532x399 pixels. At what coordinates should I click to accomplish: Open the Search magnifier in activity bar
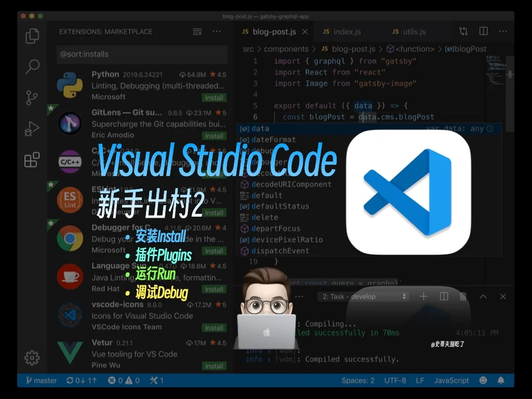(x=32, y=66)
